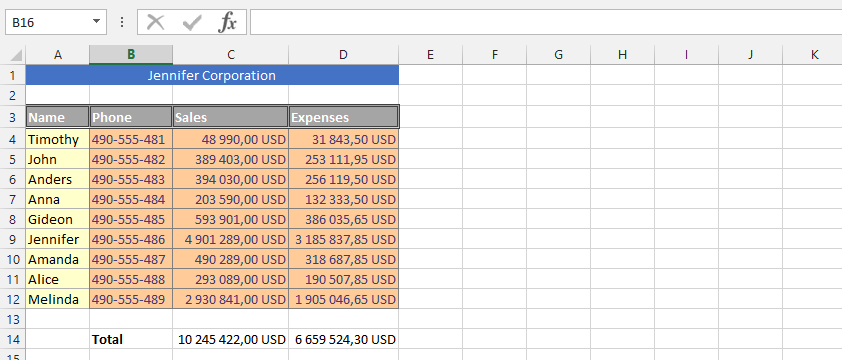Select row 9 header

[13, 239]
